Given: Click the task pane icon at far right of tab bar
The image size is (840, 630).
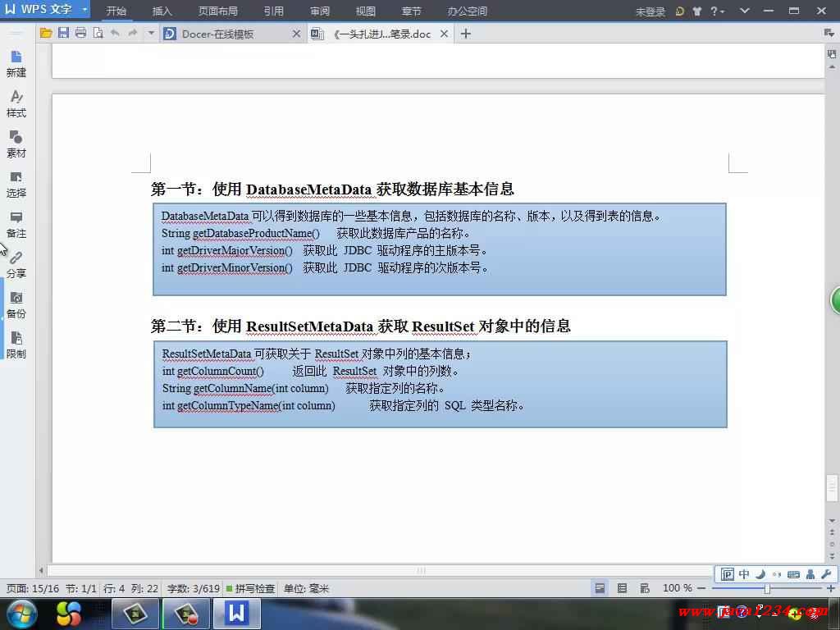Looking at the screenshot, I should [829, 33].
